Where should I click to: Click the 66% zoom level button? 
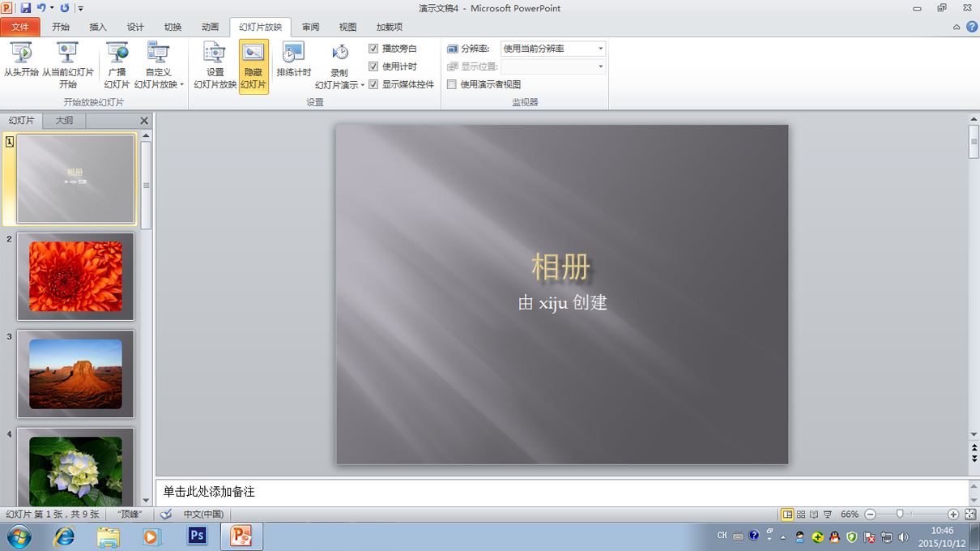point(849,515)
